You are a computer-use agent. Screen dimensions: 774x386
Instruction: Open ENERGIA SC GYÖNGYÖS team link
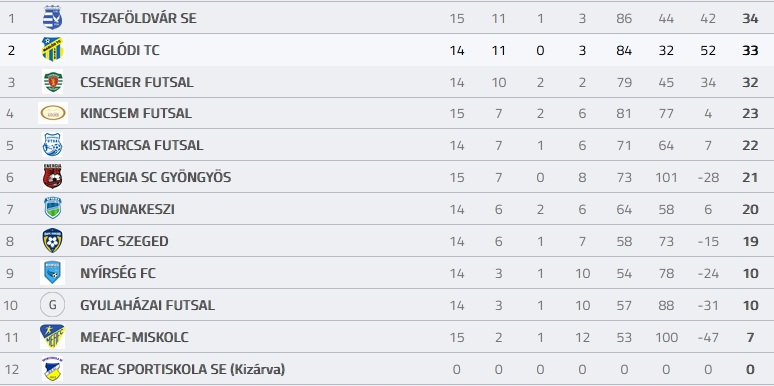[155, 177]
